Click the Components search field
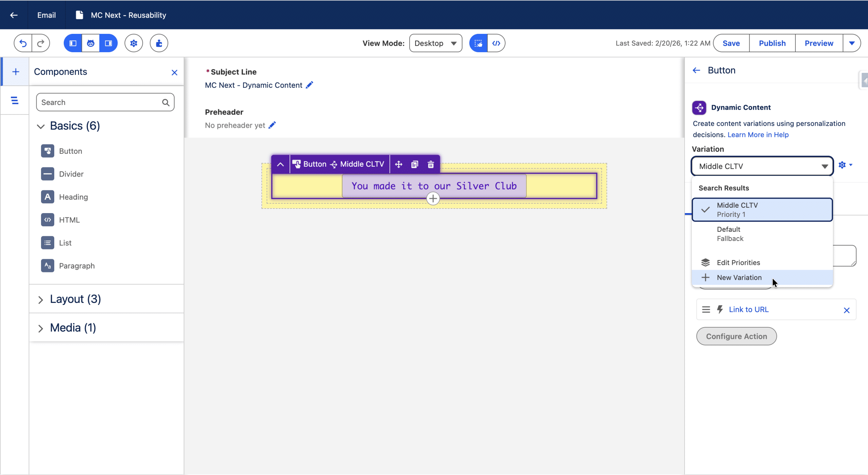The width and height of the screenshot is (868, 475). point(100,102)
